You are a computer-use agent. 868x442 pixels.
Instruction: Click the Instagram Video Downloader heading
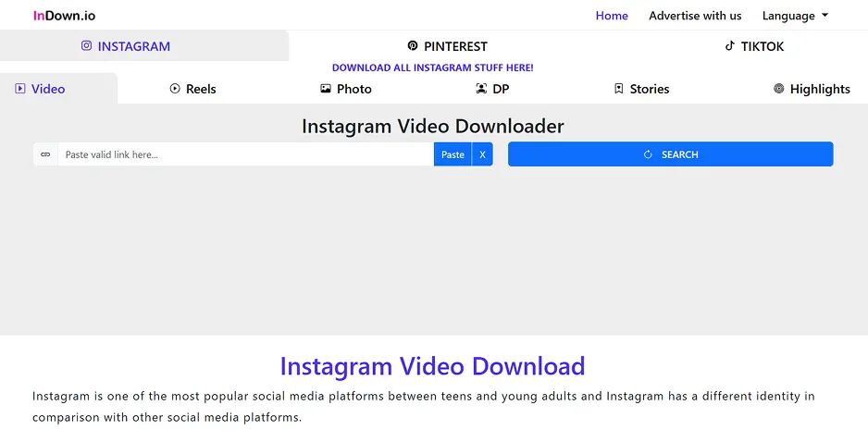pyautogui.click(x=433, y=126)
